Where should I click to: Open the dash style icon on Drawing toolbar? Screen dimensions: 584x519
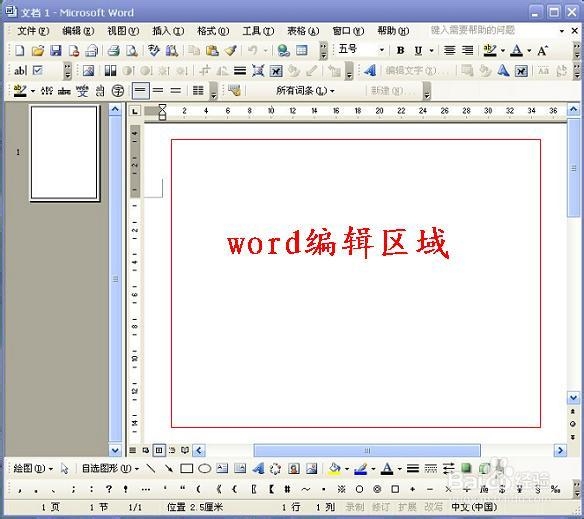coord(431,468)
